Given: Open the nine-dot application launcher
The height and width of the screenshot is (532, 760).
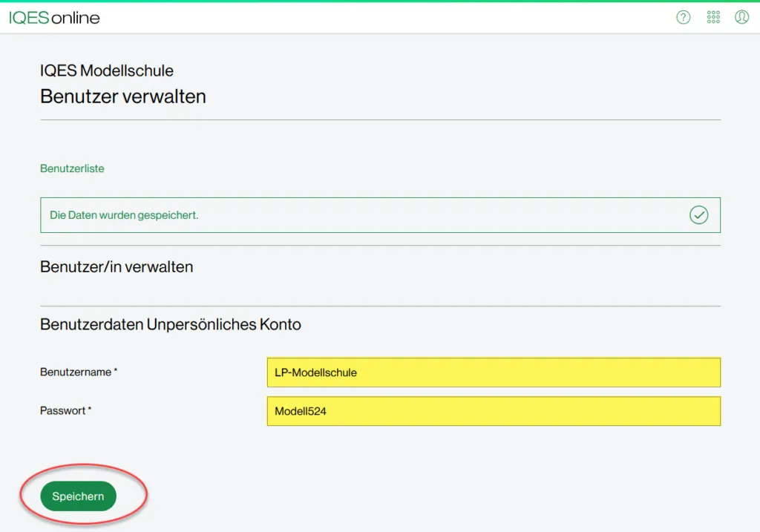Looking at the screenshot, I should pos(712,17).
